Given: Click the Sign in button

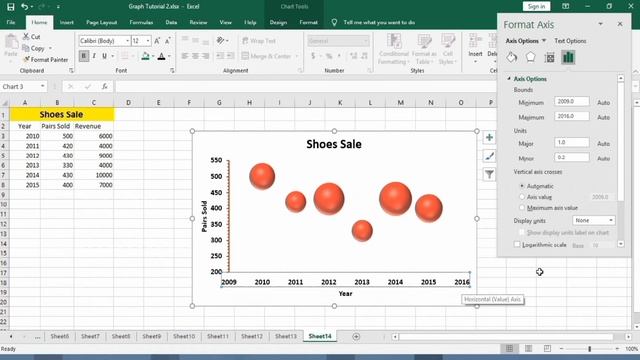Looking at the screenshot, I should pos(536,7).
